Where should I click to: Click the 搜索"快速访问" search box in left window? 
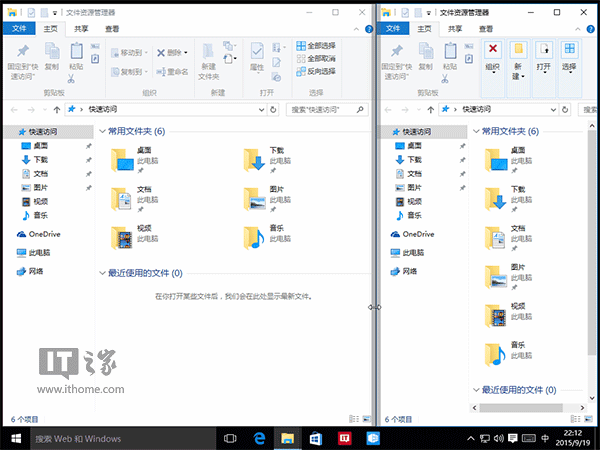[x=325, y=108]
